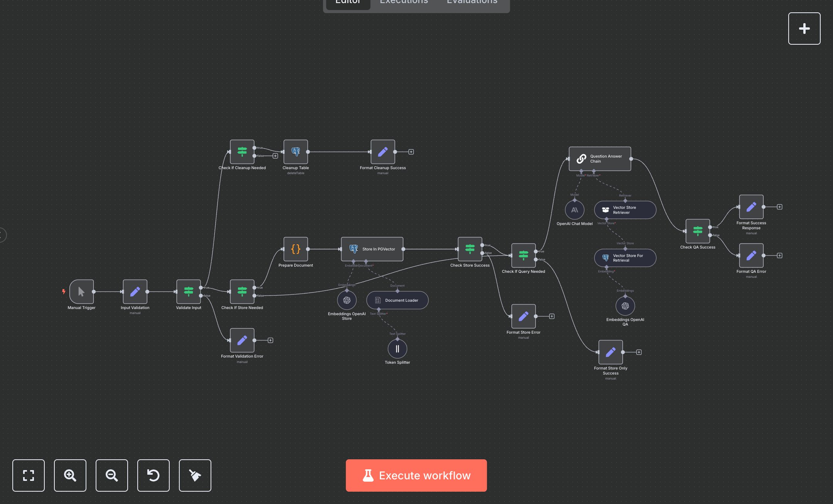
Task: Click the add node plus button top right
Action: 804,28
